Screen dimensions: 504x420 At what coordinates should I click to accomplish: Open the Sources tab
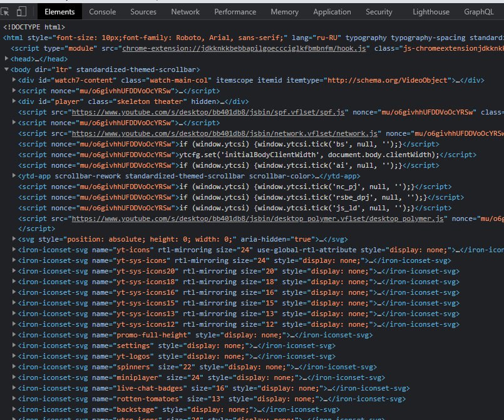click(x=143, y=12)
